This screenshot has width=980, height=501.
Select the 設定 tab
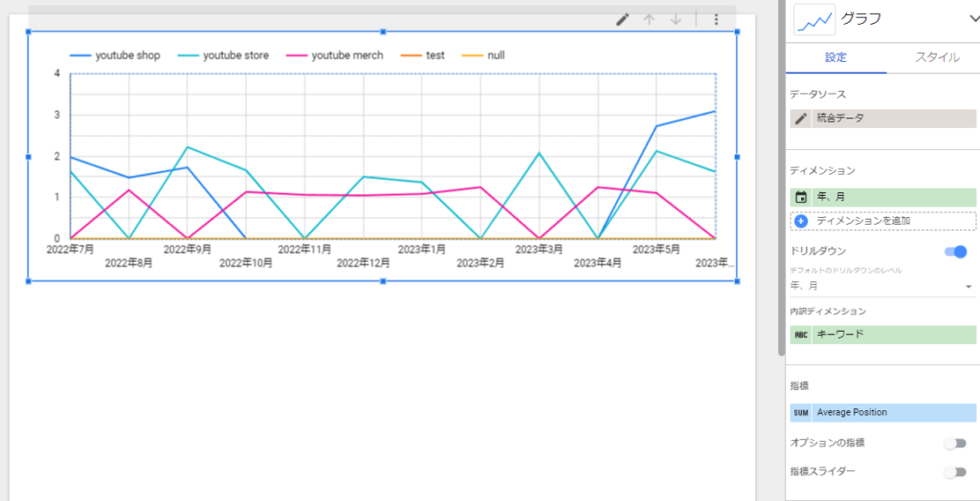(x=835, y=57)
